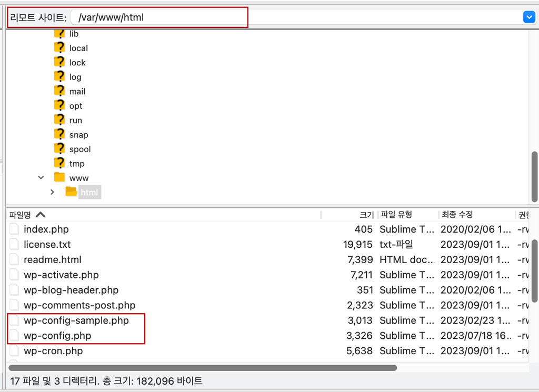This screenshot has height=392, width=539.
Task: Select the readme.html file
Action: (x=53, y=259)
